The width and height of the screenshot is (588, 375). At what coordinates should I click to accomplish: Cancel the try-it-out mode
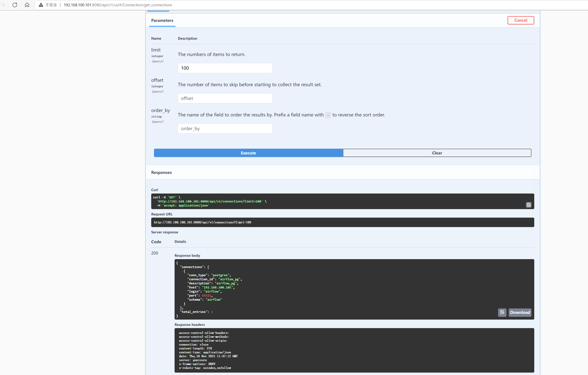click(520, 20)
